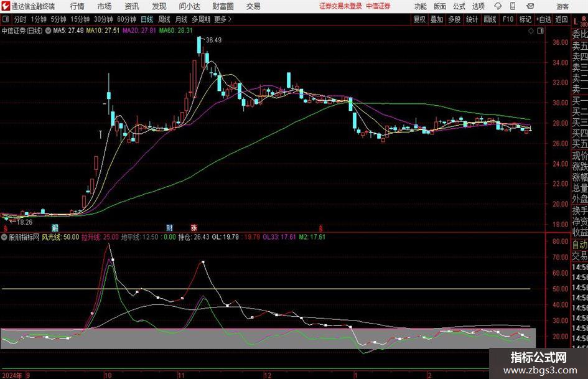Switch to the 15分钟 period tab

tap(80, 19)
